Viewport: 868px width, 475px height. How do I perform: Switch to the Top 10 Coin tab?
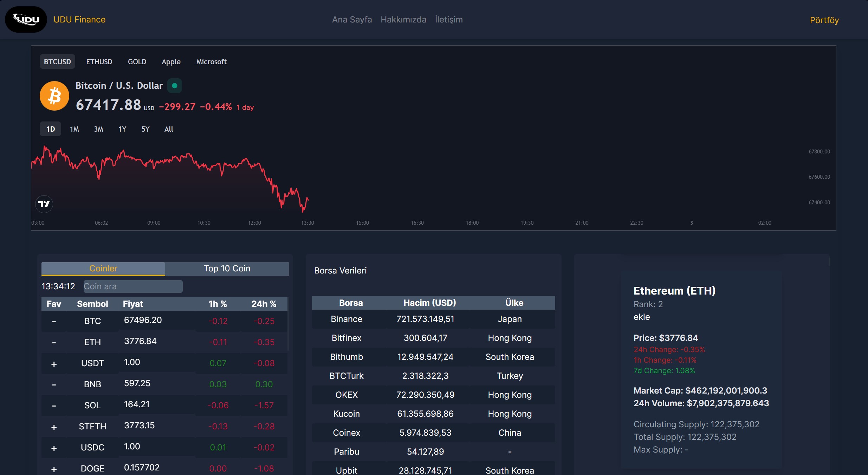(x=227, y=269)
